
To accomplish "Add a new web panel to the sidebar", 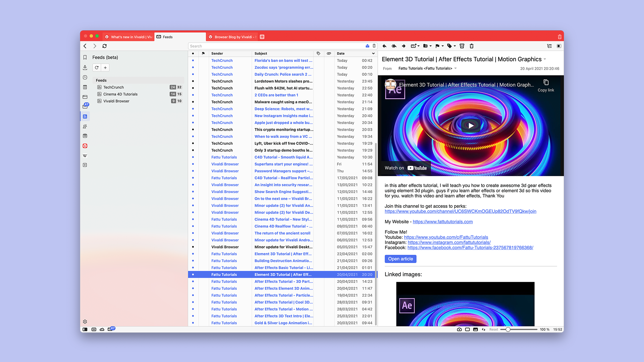I will (85, 165).
